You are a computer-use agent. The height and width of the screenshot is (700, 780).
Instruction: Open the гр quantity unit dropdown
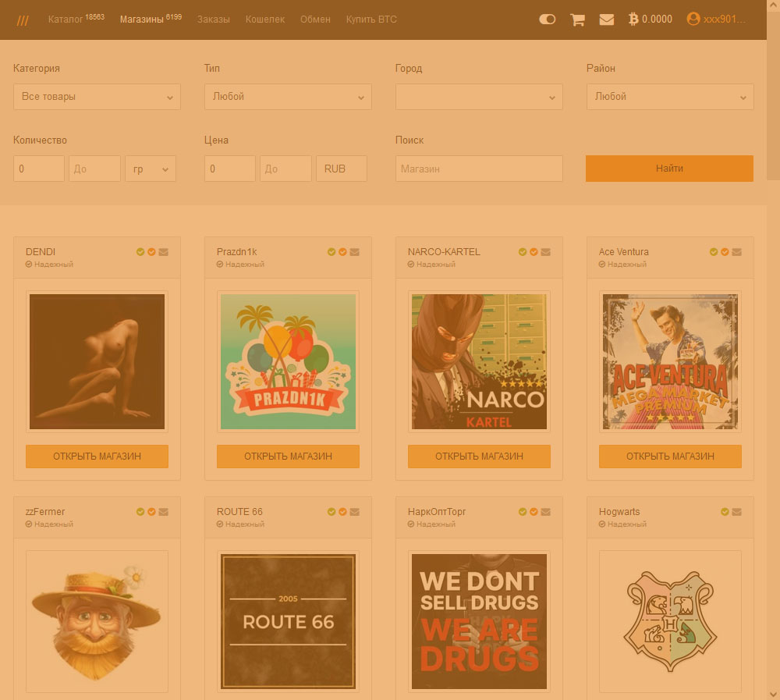coord(151,169)
